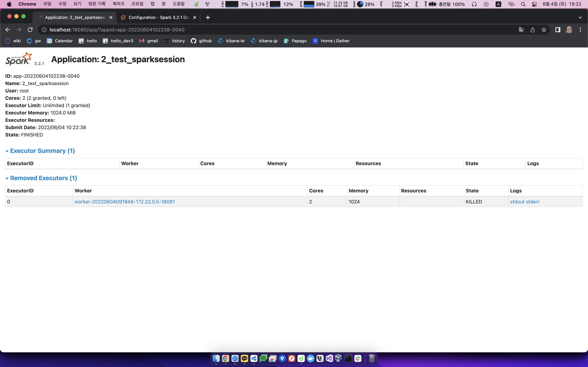588x367 pixels.
Task: Open the Chrome three-dot menu
Action: click(x=580, y=30)
